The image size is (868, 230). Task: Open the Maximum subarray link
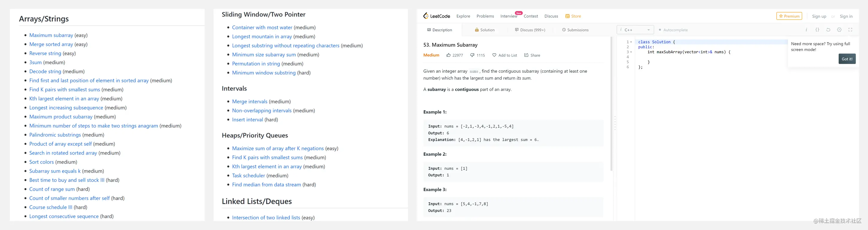[51, 35]
